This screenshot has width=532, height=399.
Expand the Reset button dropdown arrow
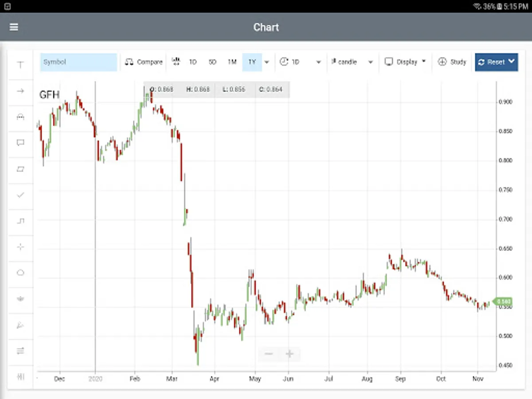pyautogui.click(x=512, y=62)
